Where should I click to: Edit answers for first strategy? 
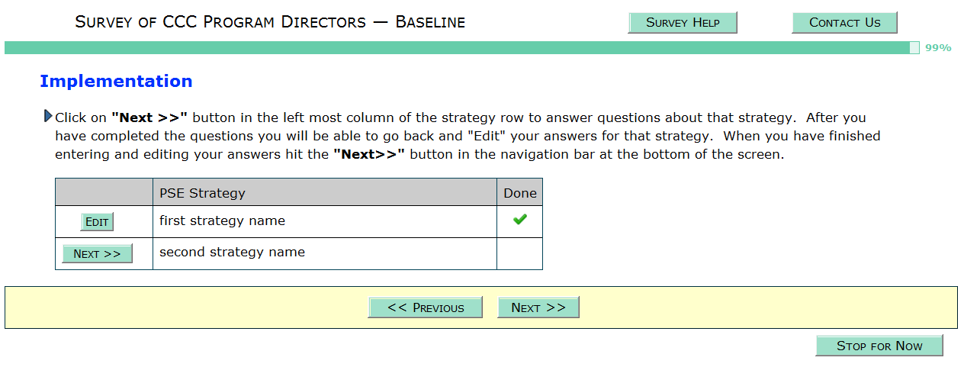pos(97,222)
